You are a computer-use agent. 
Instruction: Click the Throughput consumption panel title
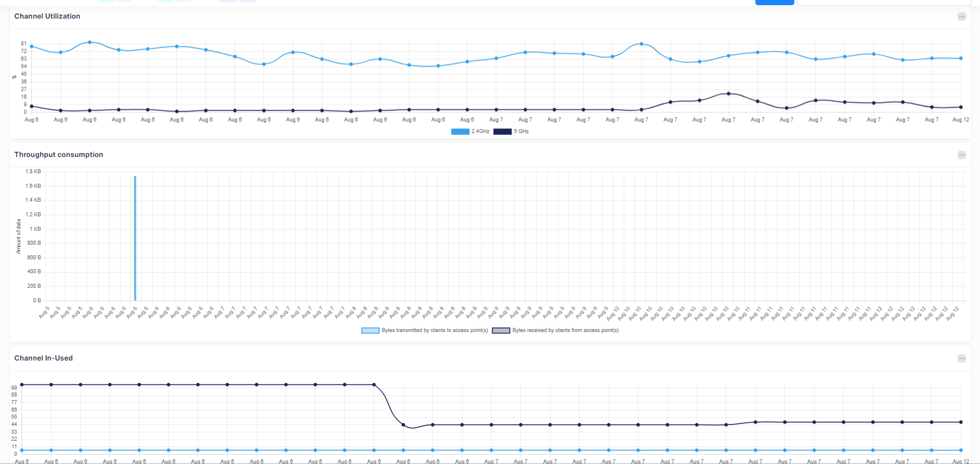(x=59, y=155)
